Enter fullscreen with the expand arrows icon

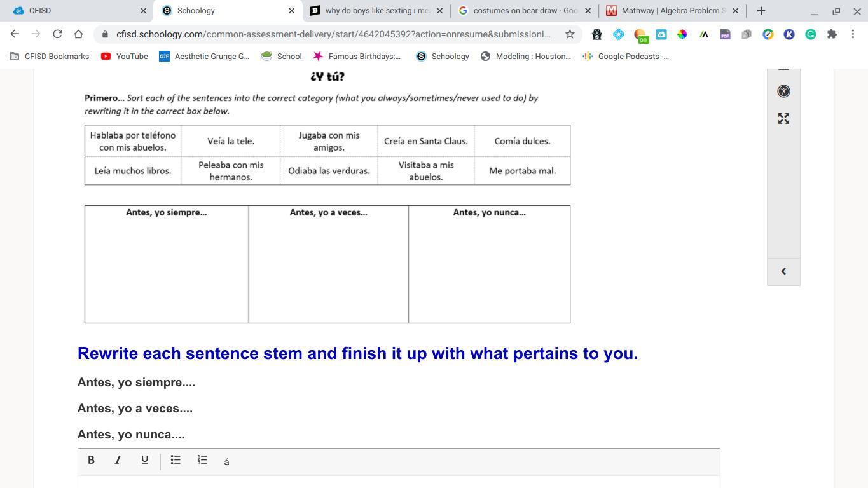[x=783, y=119]
